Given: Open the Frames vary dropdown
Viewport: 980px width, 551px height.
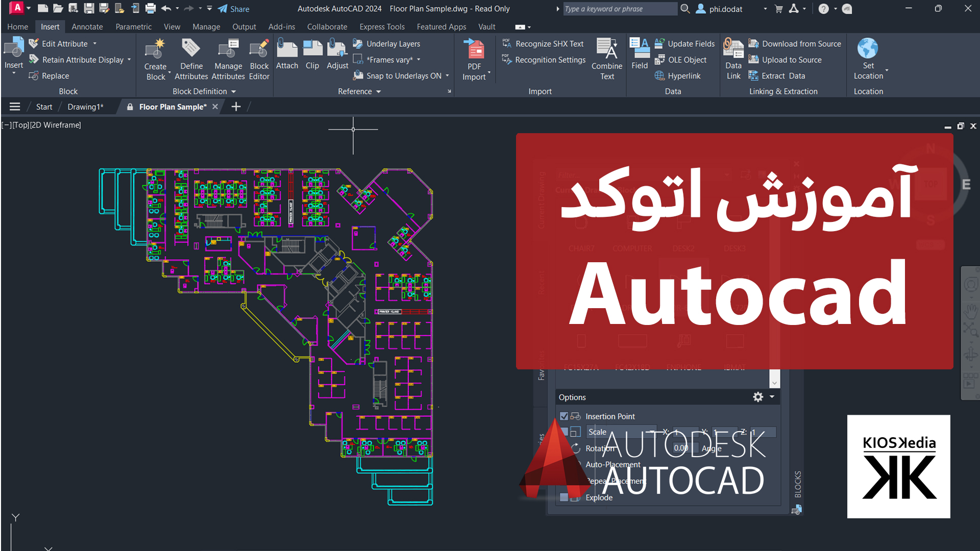Looking at the screenshot, I should 419,60.
